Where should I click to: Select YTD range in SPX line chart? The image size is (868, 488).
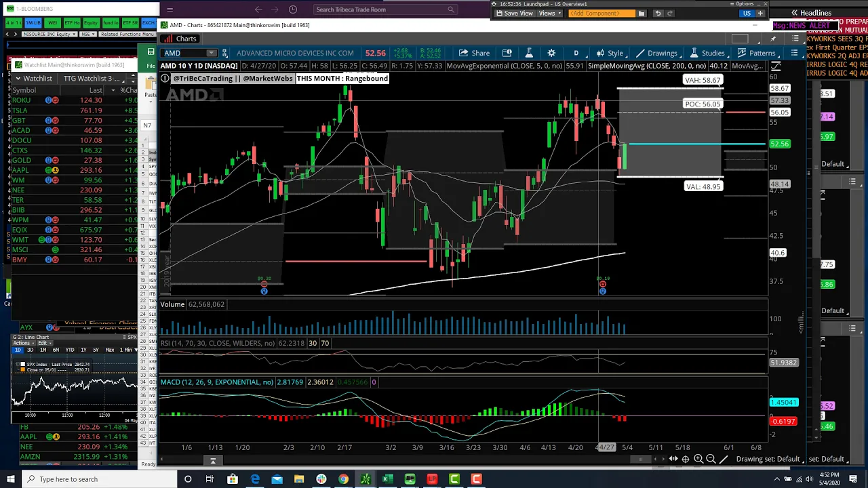pyautogui.click(x=70, y=350)
